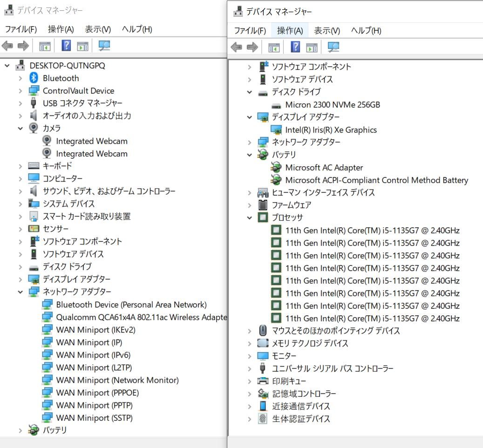Expand ヒューマン インターフェイス デバイス category

250,193
